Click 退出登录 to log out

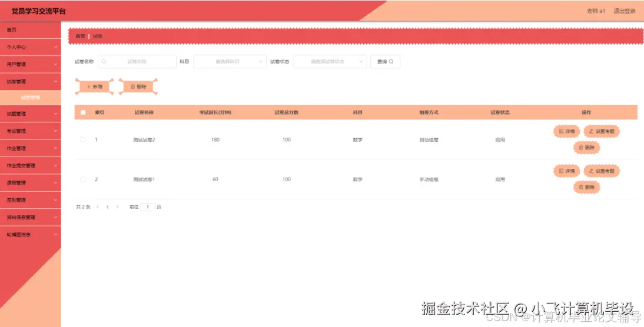[625, 11]
